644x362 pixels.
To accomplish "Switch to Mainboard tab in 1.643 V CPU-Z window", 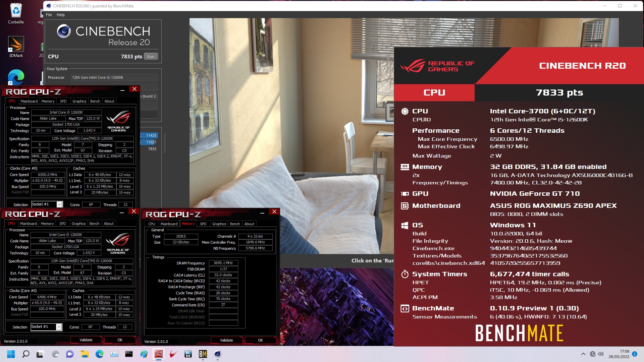I will click(x=29, y=101).
